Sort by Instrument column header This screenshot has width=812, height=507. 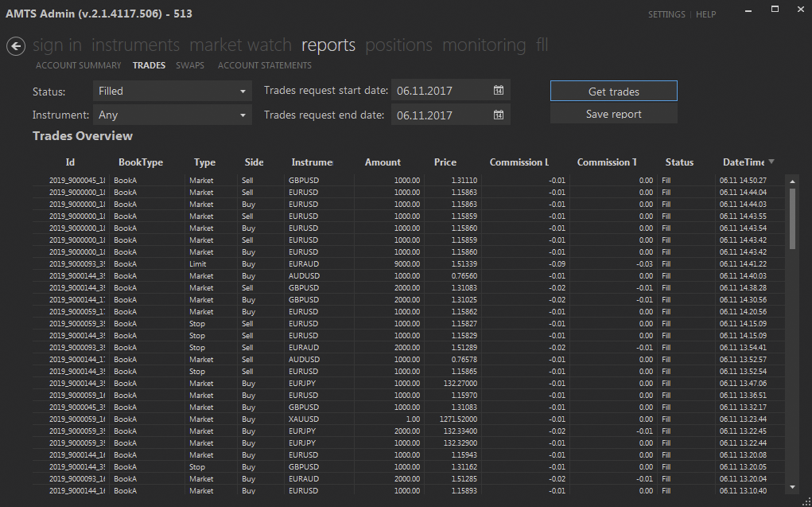[x=312, y=162]
